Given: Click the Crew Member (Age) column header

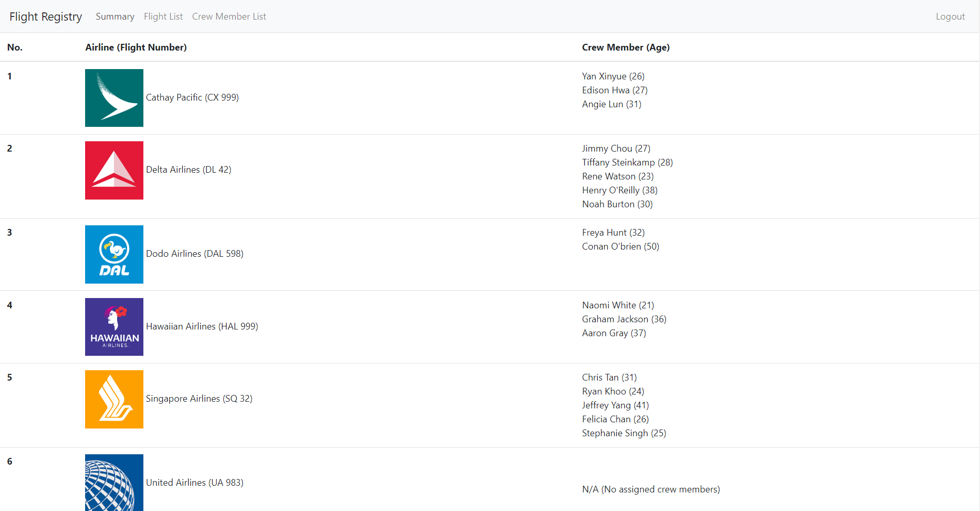Looking at the screenshot, I should [626, 47].
